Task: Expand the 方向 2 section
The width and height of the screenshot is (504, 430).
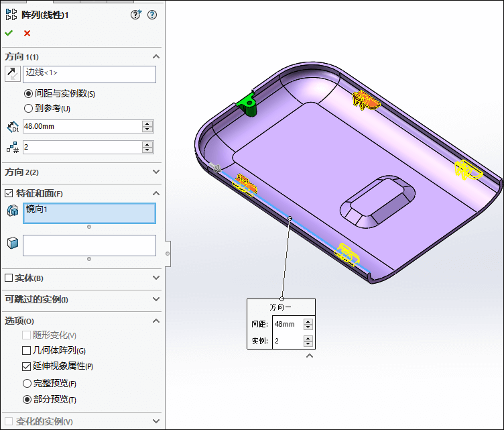Action: 156,172
